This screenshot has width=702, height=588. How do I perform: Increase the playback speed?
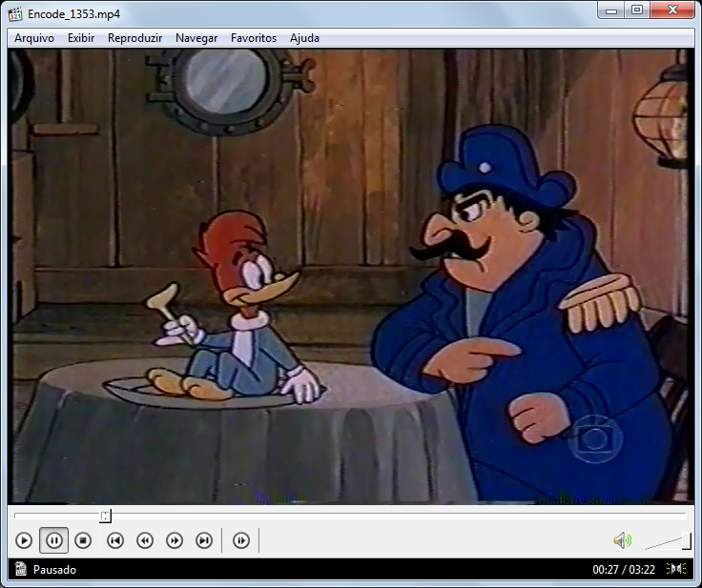(x=175, y=540)
